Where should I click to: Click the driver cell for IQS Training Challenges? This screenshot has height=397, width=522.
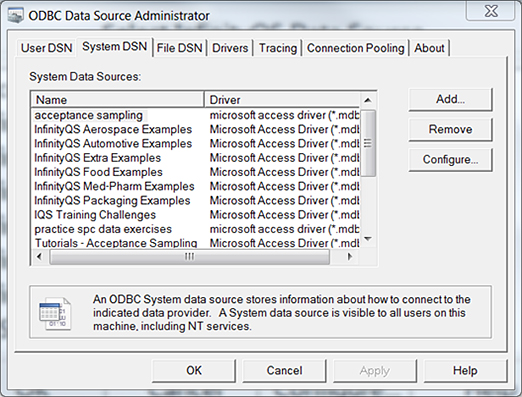(284, 215)
